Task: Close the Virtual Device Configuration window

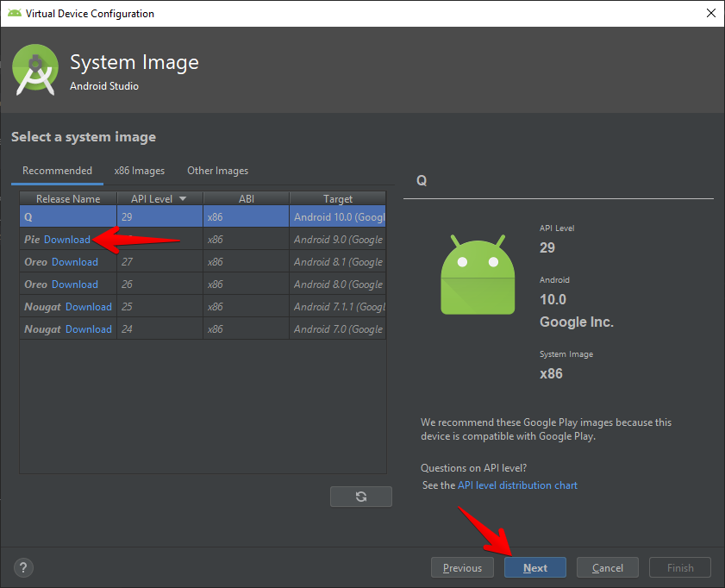Action: point(710,13)
